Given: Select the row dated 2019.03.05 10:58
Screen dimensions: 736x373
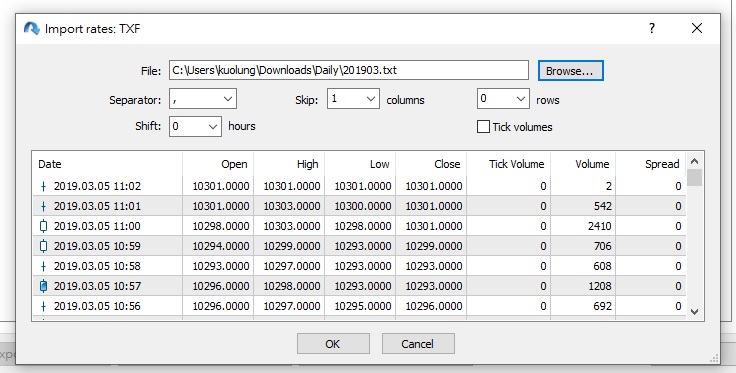Looking at the screenshot, I should coord(359,266).
